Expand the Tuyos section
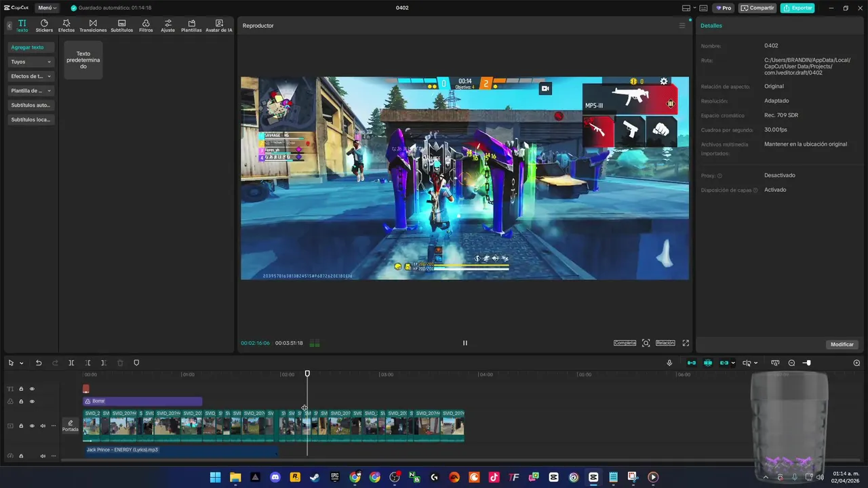This screenshot has height=488, width=868. pyautogui.click(x=31, y=62)
